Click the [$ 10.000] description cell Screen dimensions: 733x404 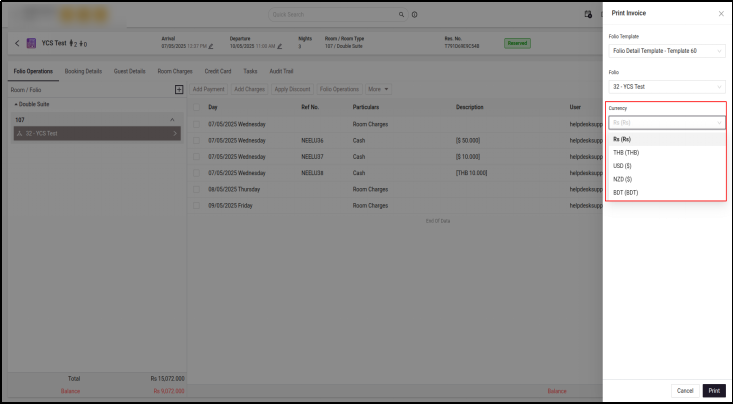pyautogui.click(x=467, y=157)
